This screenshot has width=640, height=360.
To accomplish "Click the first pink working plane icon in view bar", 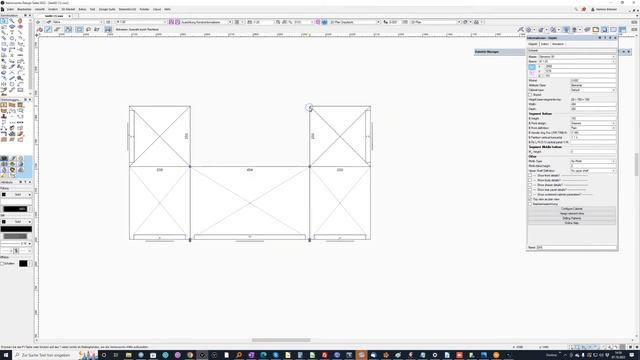I will [171, 22].
